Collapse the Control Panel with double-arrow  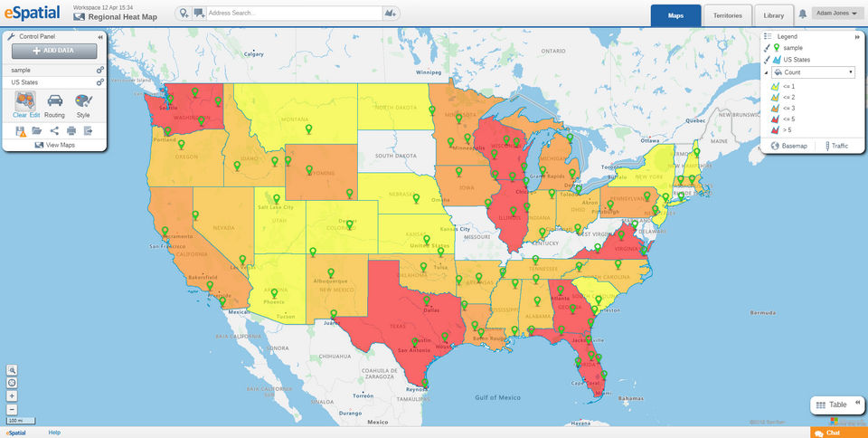[100, 36]
